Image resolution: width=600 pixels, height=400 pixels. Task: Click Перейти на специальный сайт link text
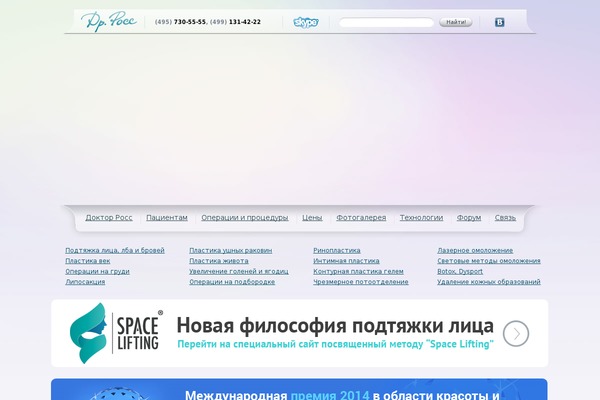pyautogui.click(x=336, y=344)
